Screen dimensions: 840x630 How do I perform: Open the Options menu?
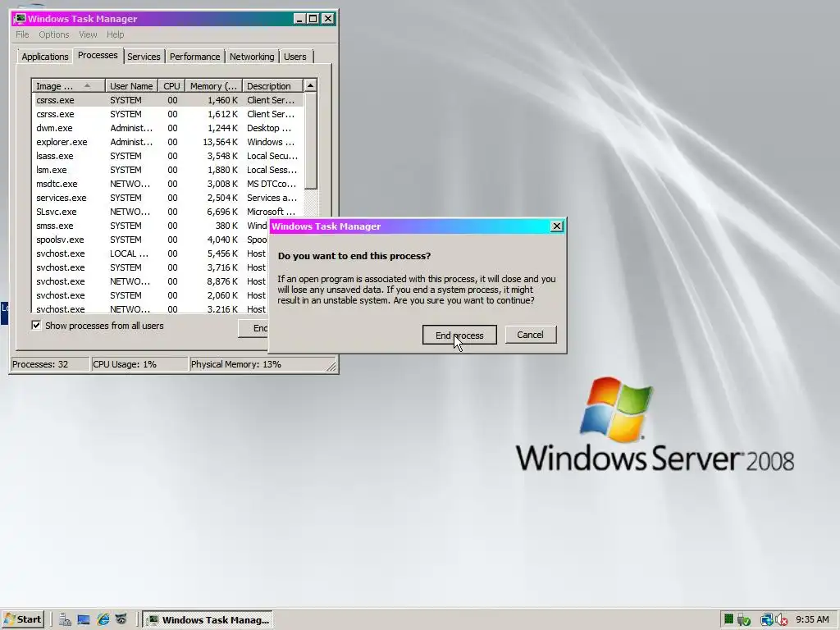[x=53, y=34]
